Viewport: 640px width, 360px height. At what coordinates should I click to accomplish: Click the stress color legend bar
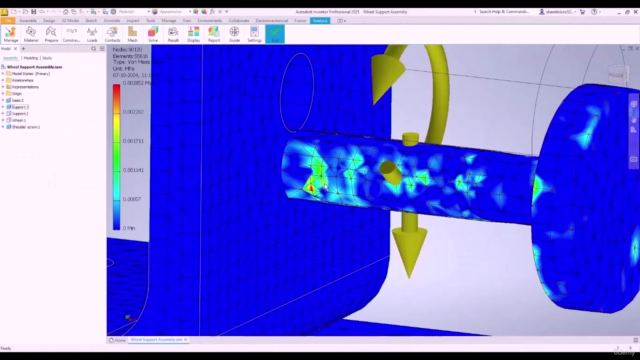[x=117, y=157]
